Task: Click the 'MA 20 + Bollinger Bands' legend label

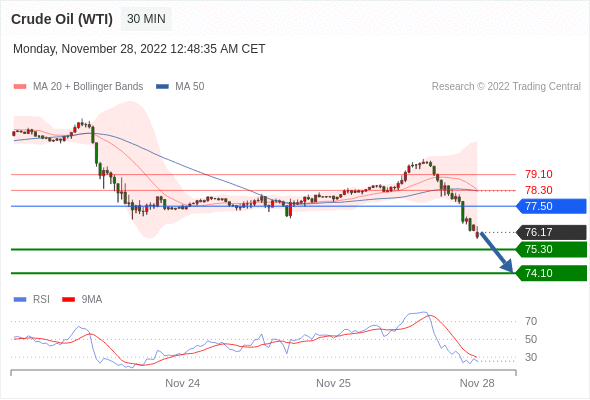Action: 88,87
